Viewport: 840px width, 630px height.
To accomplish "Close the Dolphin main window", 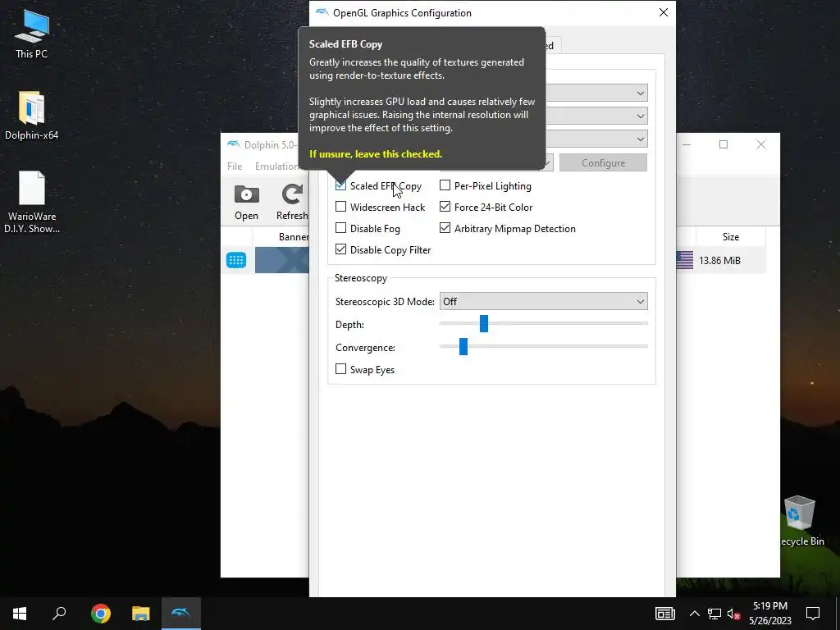I will click(761, 144).
